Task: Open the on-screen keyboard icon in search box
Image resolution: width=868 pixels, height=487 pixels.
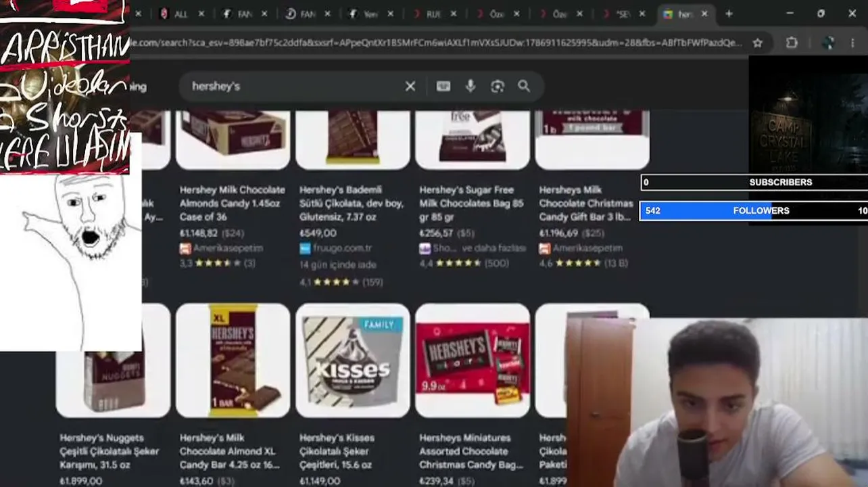Action: [443, 87]
